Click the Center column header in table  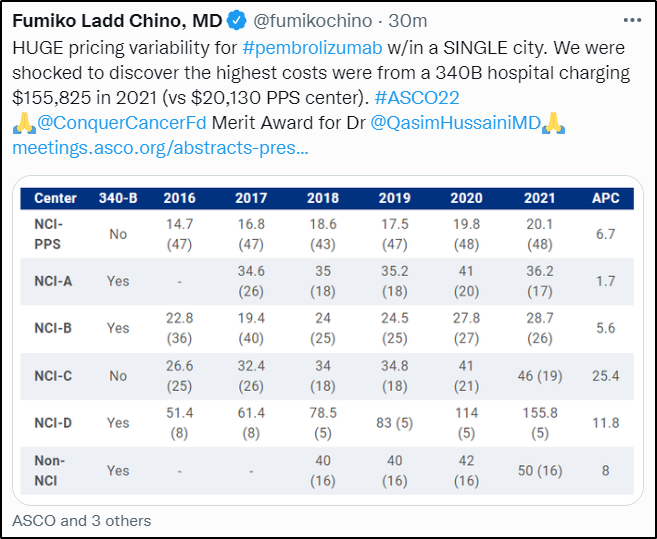pyautogui.click(x=55, y=198)
